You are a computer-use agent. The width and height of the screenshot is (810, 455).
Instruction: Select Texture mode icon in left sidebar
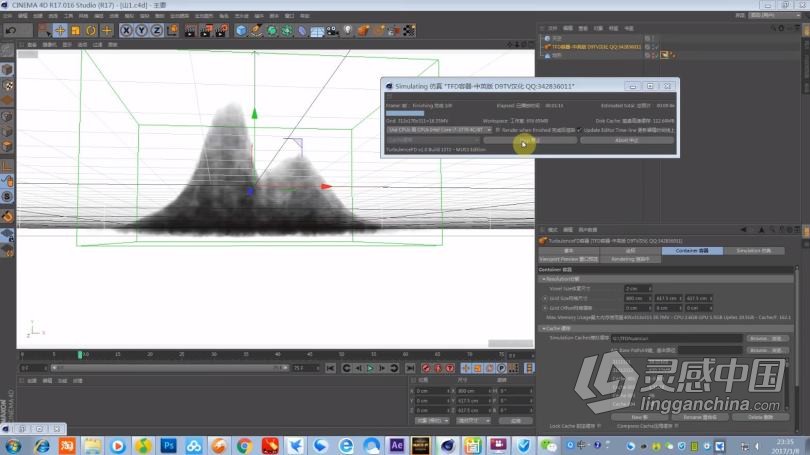tap(7, 85)
